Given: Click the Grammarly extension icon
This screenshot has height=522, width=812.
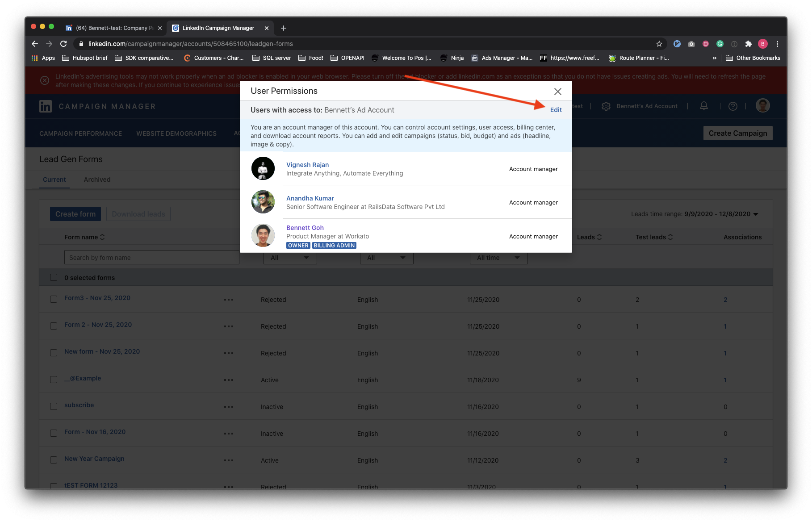Looking at the screenshot, I should point(720,44).
